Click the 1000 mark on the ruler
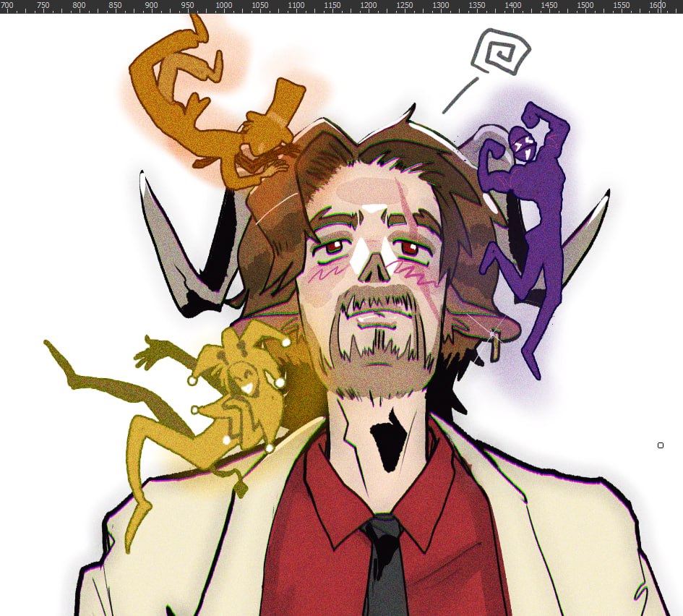The image size is (683, 616). (223, 5)
